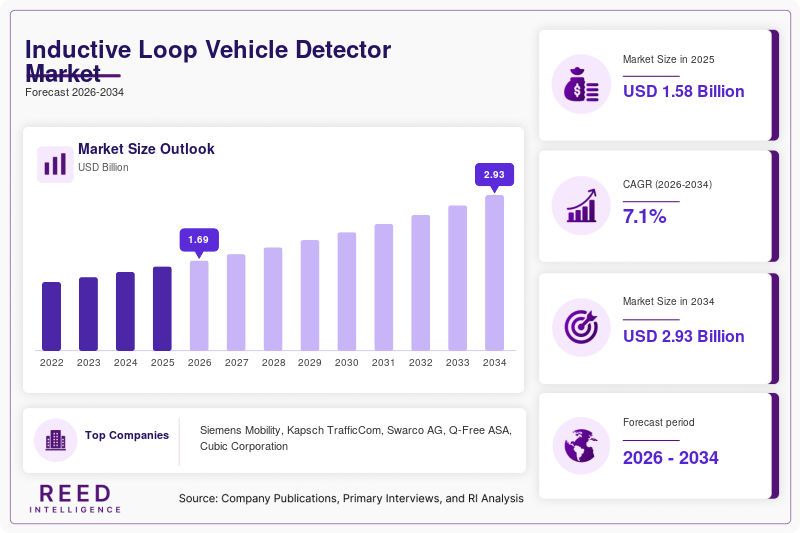Select the 2033 bar in the chart
Screen dimensions: 800x533
(458, 278)
